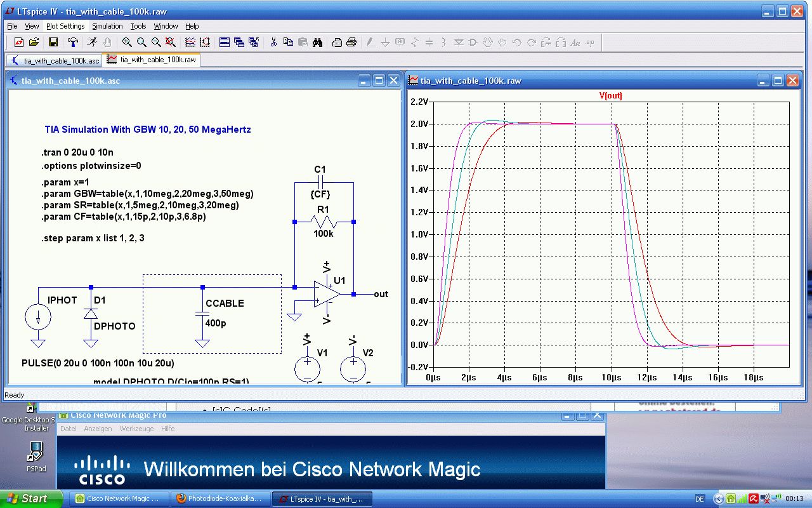Tile windows with the tile icon
Image resolution: width=812 pixels, height=508 pixels.
tap(225, 43)
